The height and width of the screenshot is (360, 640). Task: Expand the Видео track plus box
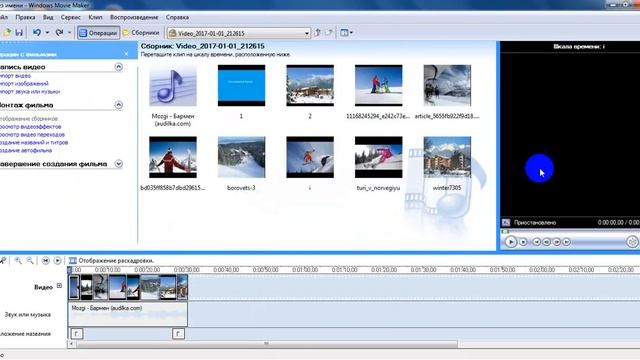click(x=59, y=286)
